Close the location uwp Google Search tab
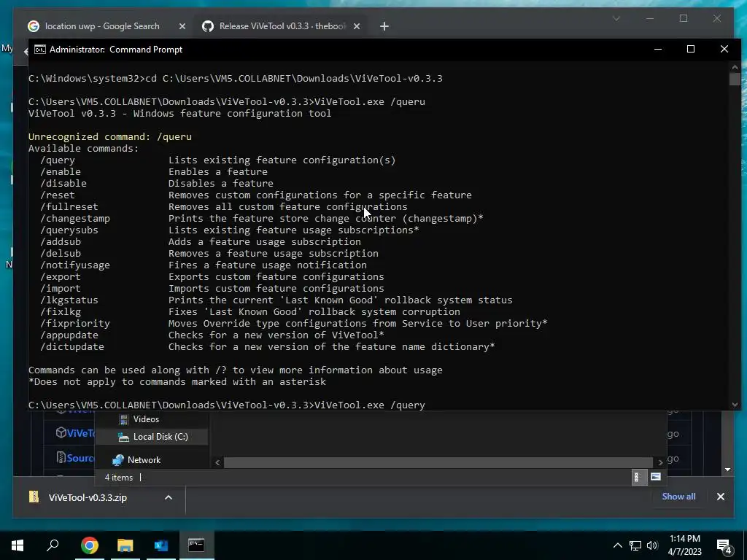 (182, 27)
